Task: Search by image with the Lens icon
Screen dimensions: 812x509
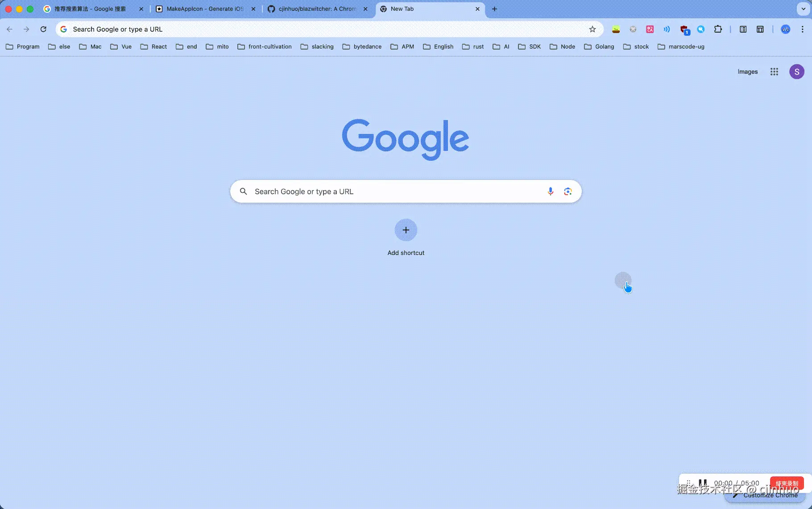Action: pos(568,192)
